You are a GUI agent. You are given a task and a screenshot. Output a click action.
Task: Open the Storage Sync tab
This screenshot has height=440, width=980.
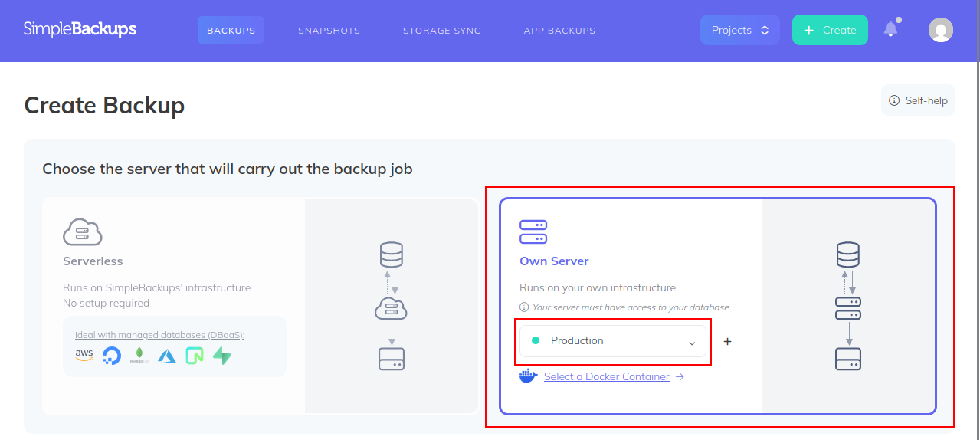(442, 31)
